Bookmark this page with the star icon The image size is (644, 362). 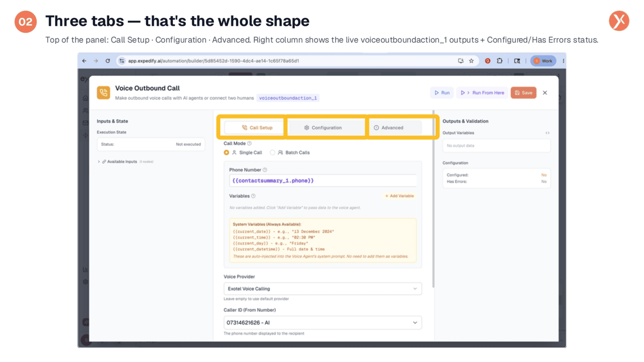[x=471, y=61]
